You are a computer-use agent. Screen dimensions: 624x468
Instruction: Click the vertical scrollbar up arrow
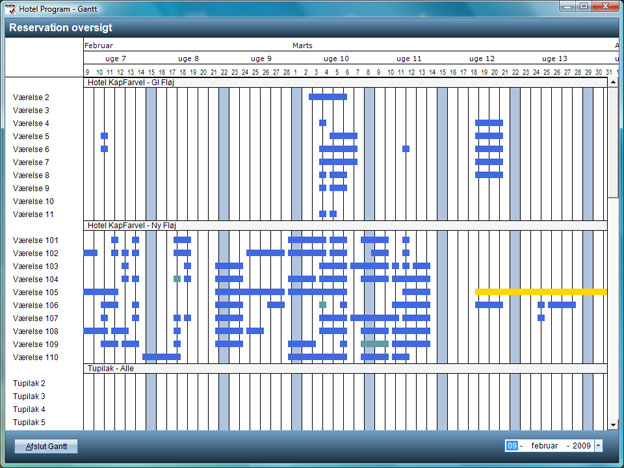point(613,83)
